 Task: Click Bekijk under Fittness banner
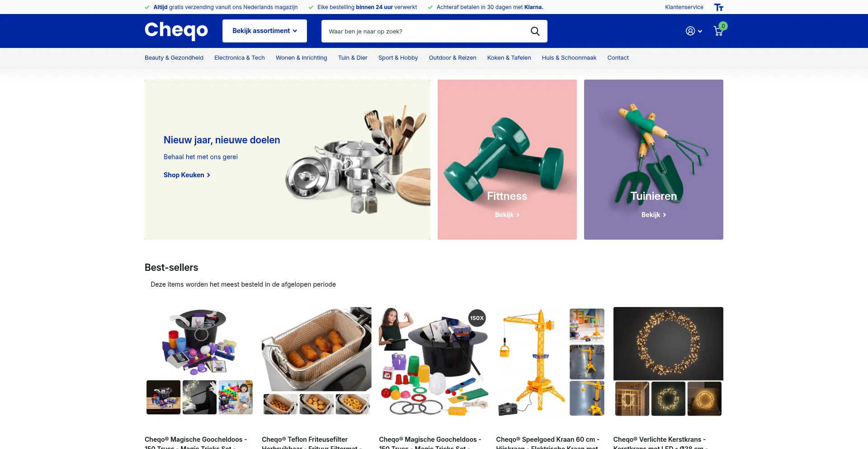point(507,215)
